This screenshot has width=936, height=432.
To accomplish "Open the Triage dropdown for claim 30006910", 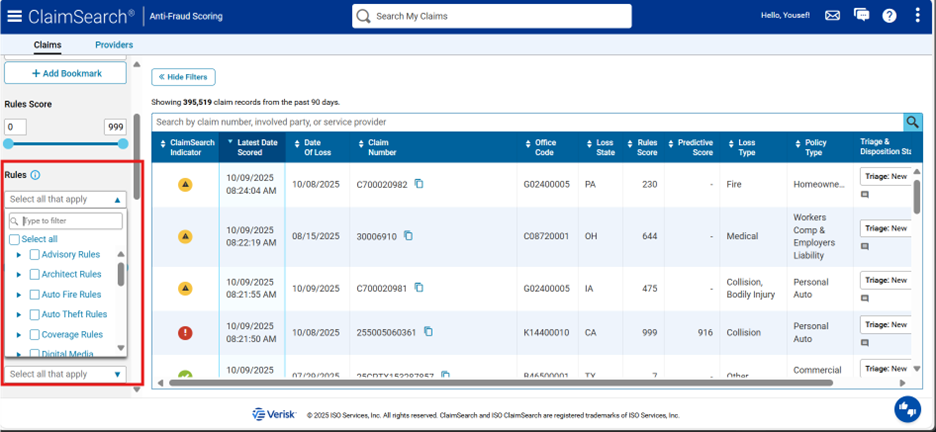I will pyautogui.click(x=886, y=229).
